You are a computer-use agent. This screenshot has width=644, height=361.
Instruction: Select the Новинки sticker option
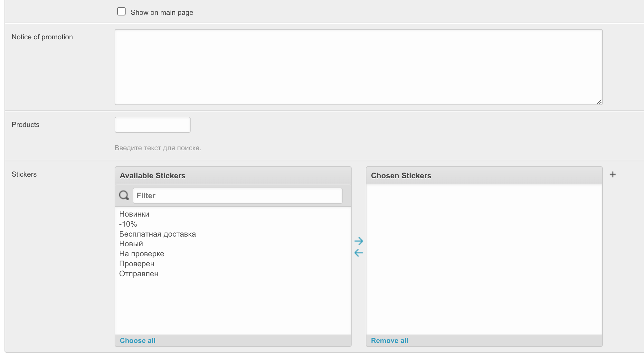[x=134, y=214]
